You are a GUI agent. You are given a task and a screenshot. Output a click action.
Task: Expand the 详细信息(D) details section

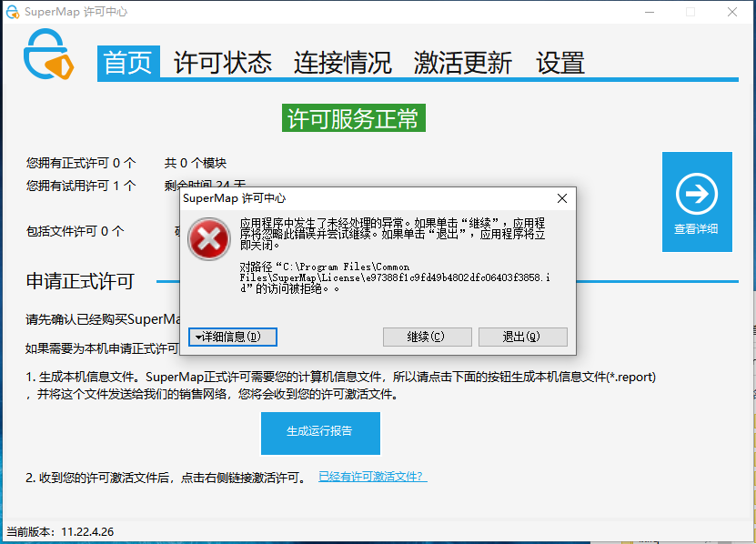point(233,337)
